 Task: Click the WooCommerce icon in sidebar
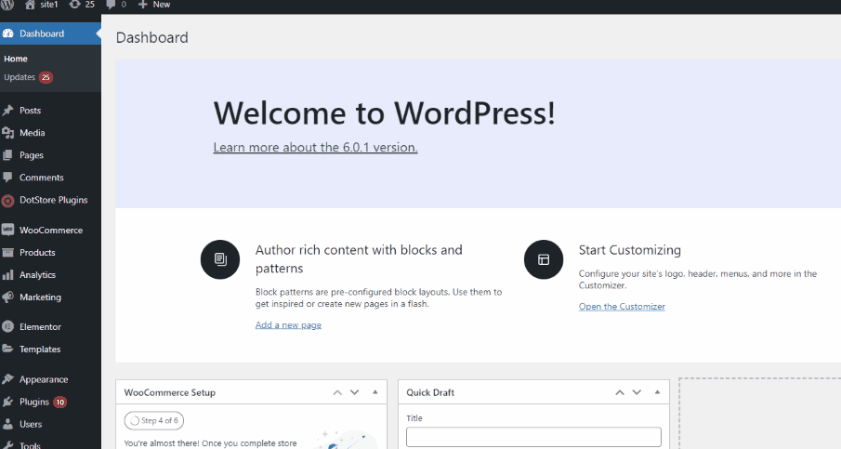point(8,230)
